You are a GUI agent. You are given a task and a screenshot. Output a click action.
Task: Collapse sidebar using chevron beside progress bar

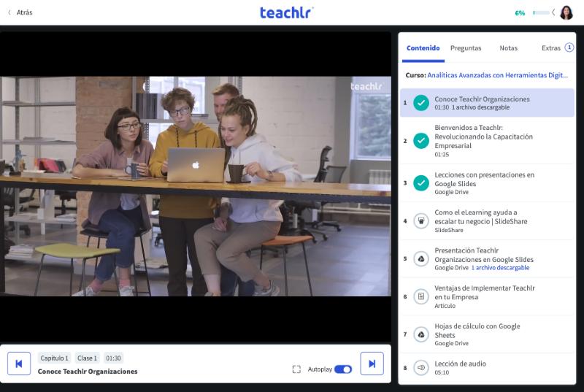tap(553, 12)
